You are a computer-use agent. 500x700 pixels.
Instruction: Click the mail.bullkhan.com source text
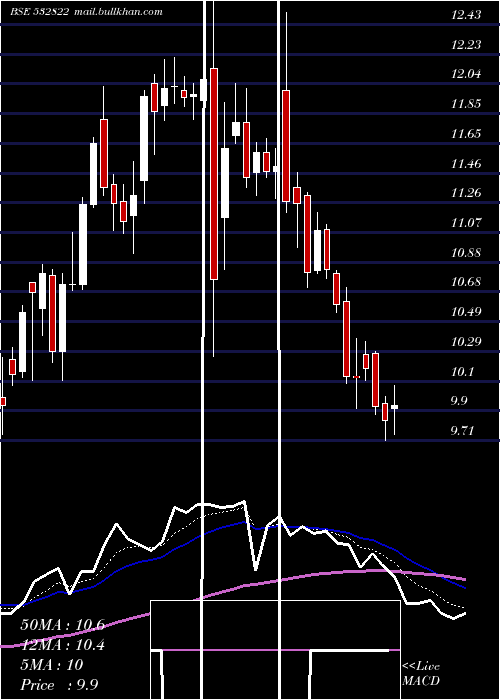117,12
